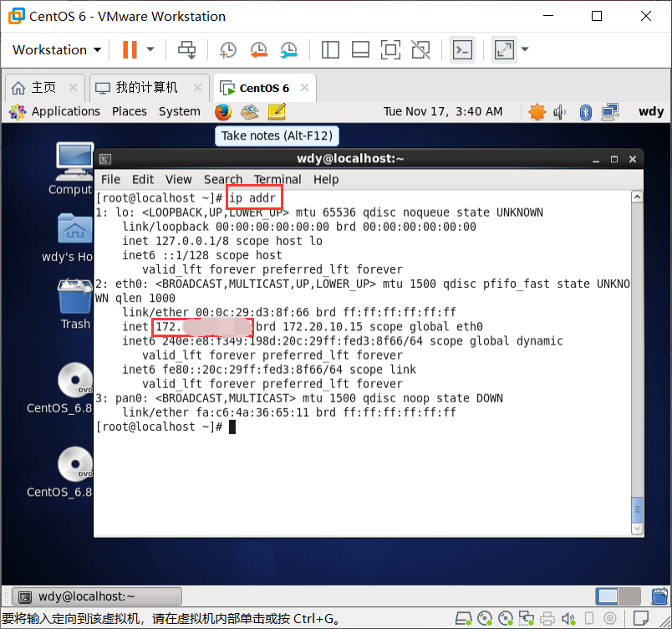Close the CentOS 6 tab
The height and width of the screenshot is (629, 672).
click(x=305, y=88)
